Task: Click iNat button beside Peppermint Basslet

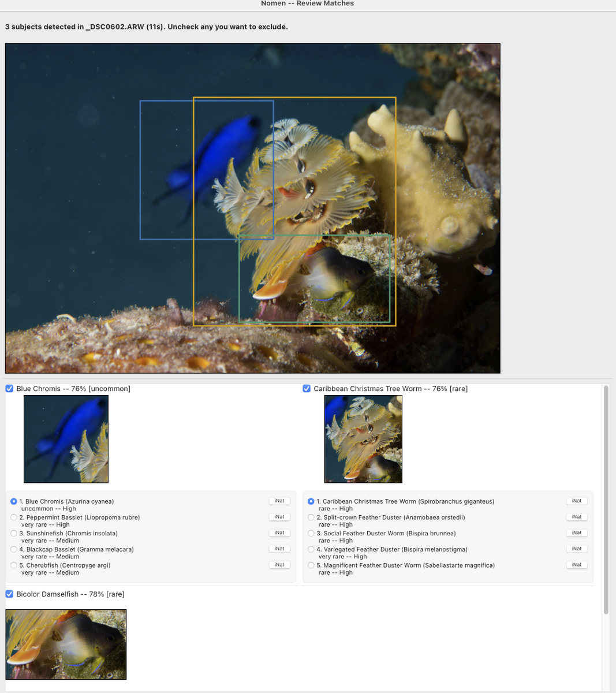Action: click(x=279, y=517)
